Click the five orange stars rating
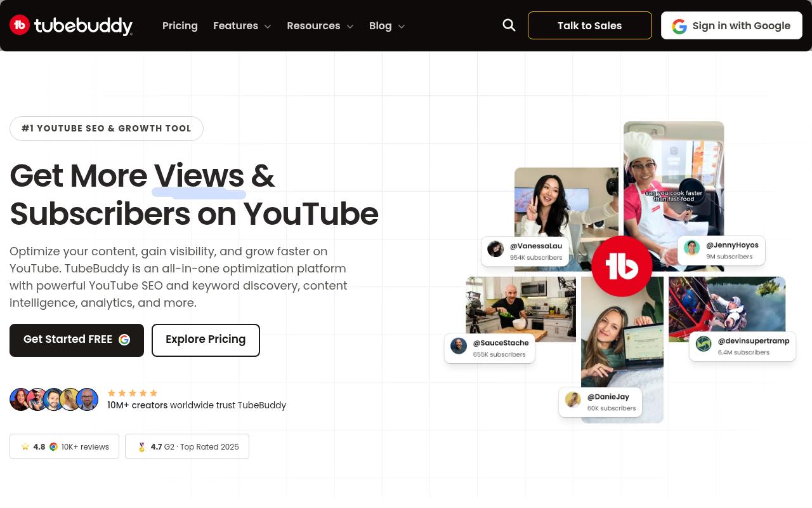 pyautogui.click(x=133, y=393)
